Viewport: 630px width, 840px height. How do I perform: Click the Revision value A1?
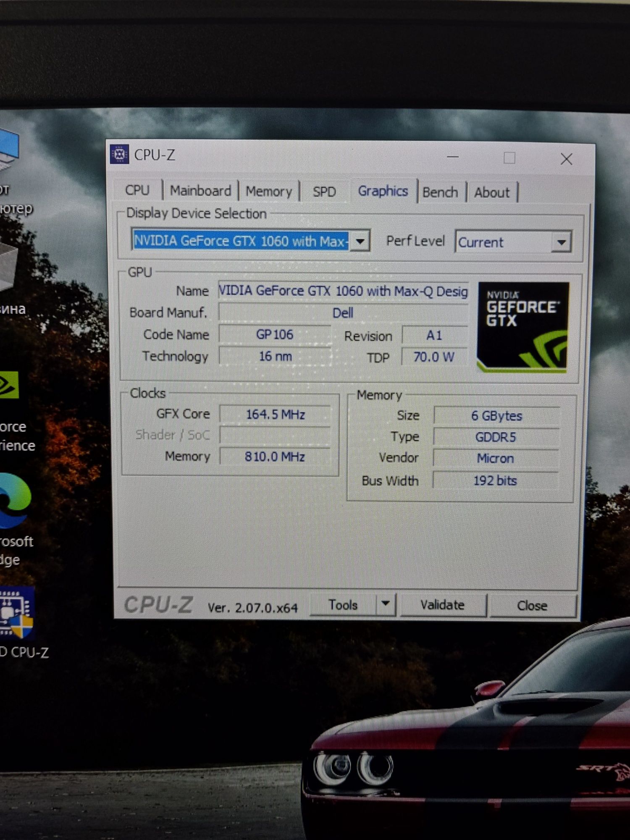tap(434, 336)
